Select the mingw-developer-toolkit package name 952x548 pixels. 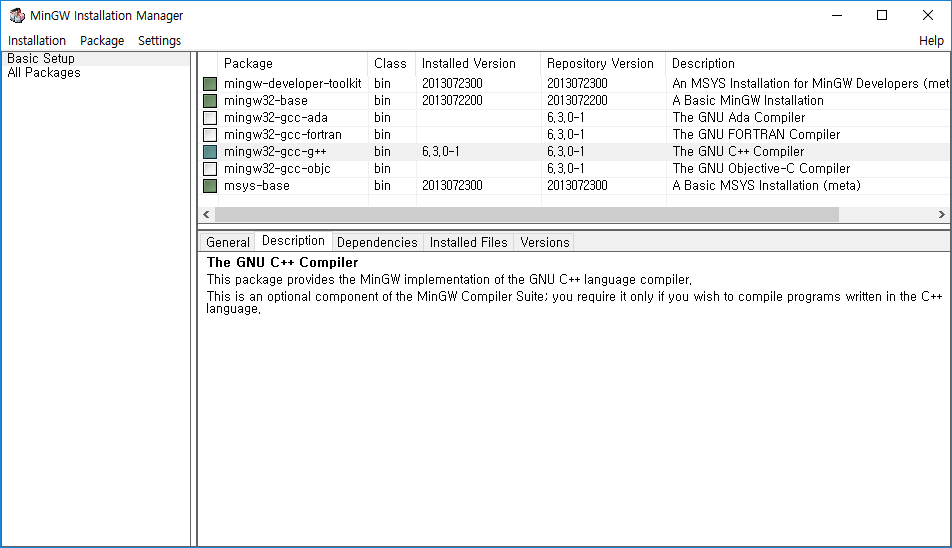pyautogui.click(x=292, y=84)
